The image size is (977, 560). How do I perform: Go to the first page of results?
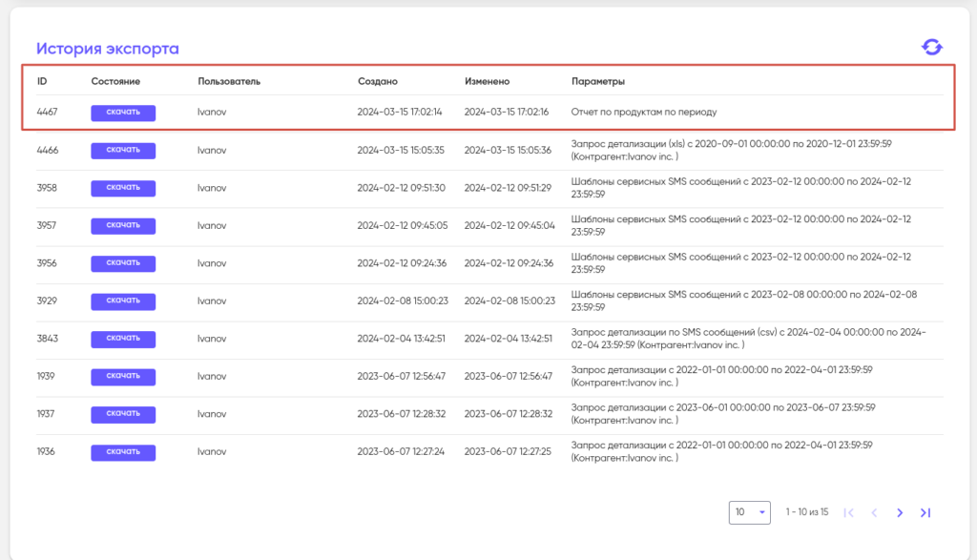pyautogui.click(x=849, y=513)
